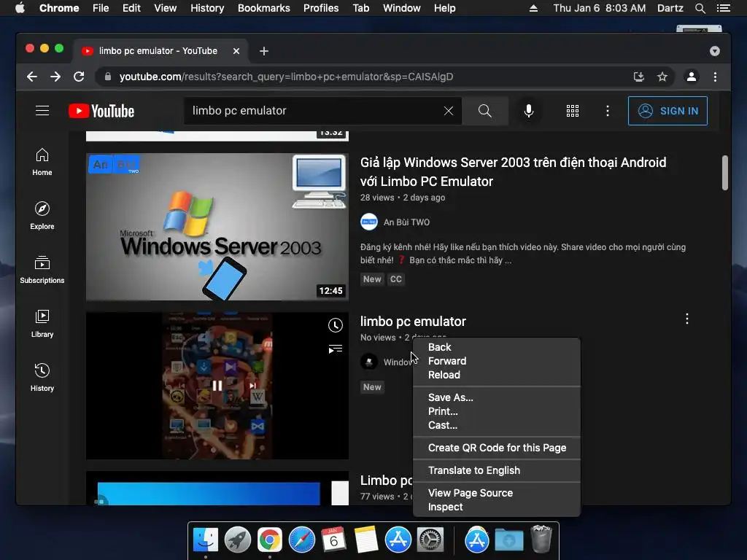Image resolution: width=747 pixels, height=560 pixels.
Task: Open the YouTube apps grid icon
Action: (573, 111)
